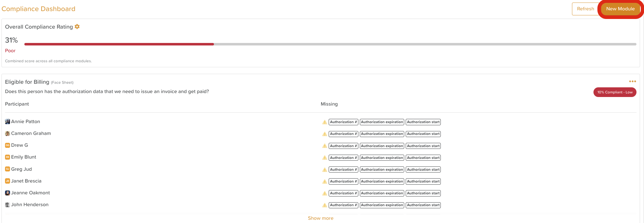Viewport: 644px width, 223px height.
Task: Click the Participant column header
Action: point(17,104)
